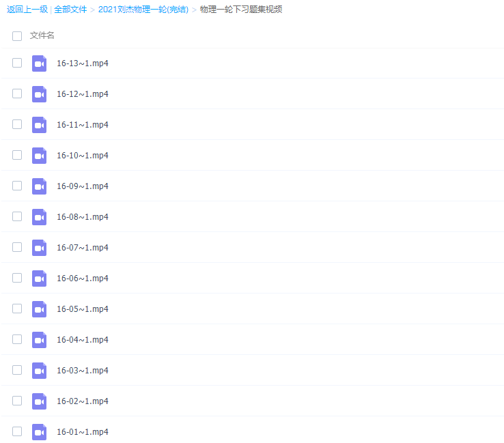Check the box for 16-06~1.mp4
Viewport: 504px width, 443px height.
[x=17, y=278]
